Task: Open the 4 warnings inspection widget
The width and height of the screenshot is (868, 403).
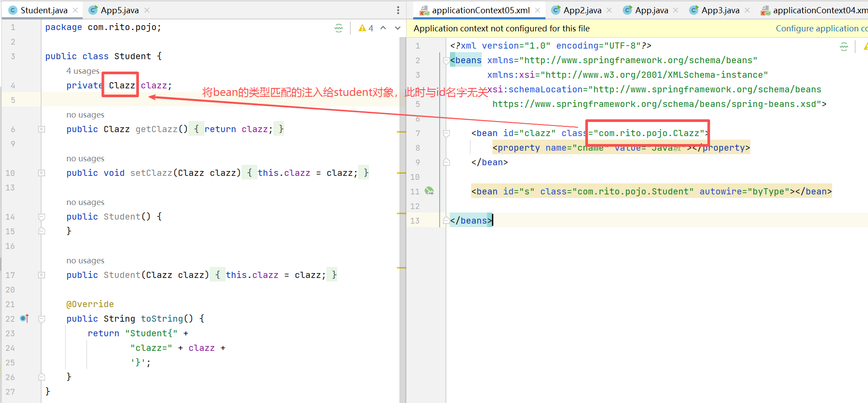Action: coord(366,28)
